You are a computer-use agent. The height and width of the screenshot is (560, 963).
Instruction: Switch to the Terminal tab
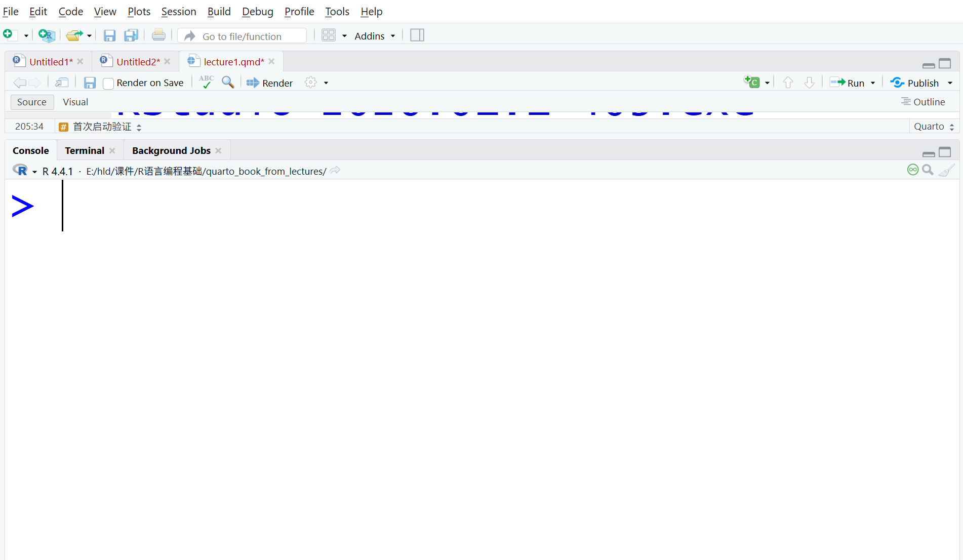(85, 150)
